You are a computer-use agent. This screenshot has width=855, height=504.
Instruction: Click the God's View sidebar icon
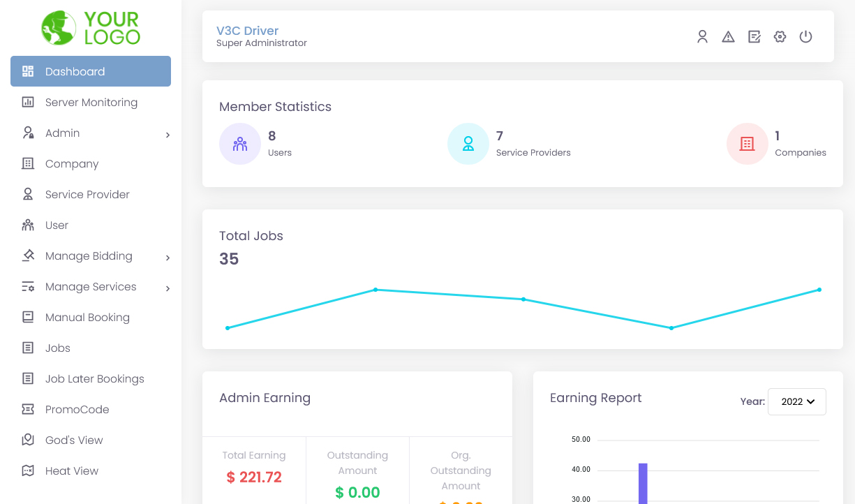click(27, 440)
